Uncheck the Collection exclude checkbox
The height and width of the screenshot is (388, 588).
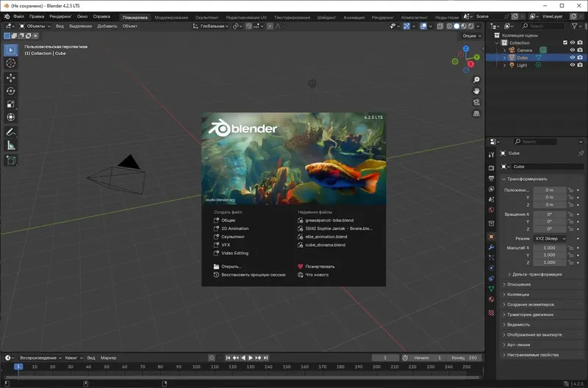(x=564, y=43)
